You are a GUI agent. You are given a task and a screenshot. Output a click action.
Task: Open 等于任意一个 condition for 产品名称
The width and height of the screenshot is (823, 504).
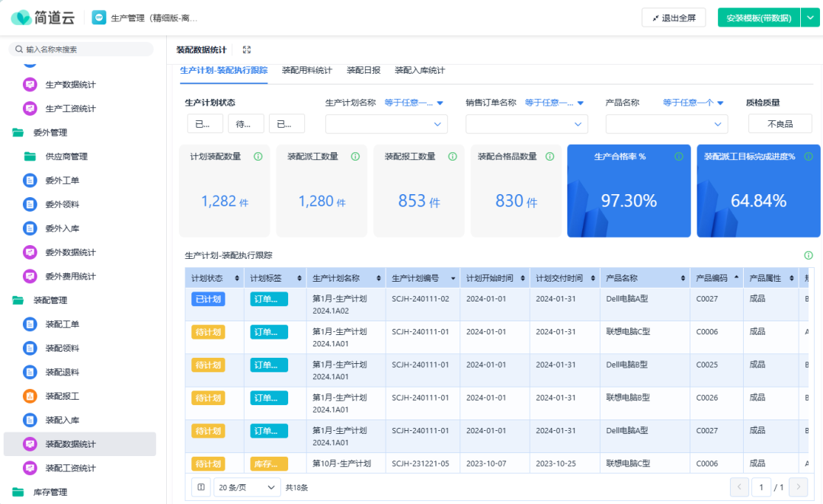693,103
